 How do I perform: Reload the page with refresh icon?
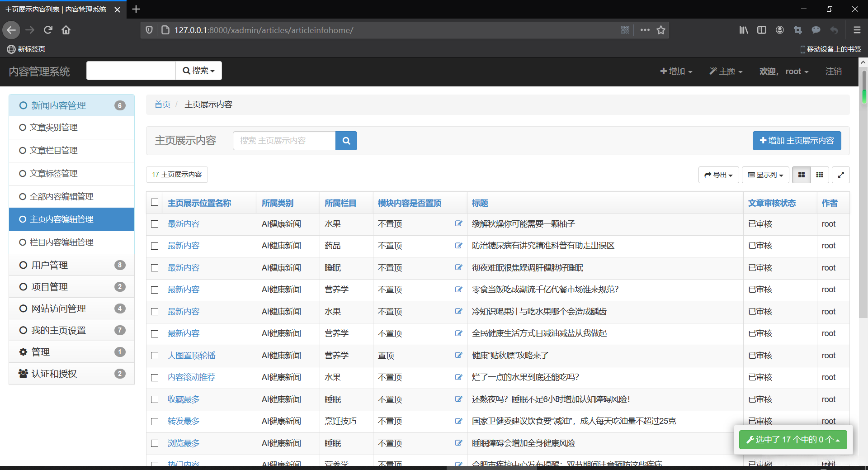click(48, 30)
